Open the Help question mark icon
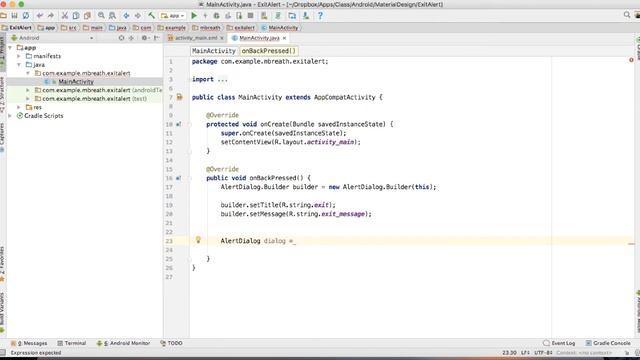 (x=320, y=16)
